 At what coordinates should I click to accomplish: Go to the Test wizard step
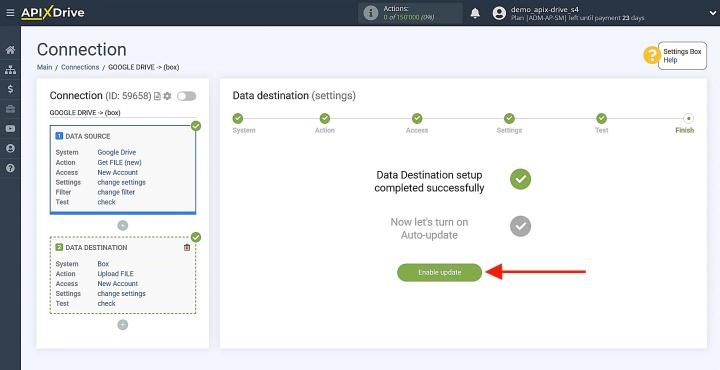[602, 119]
